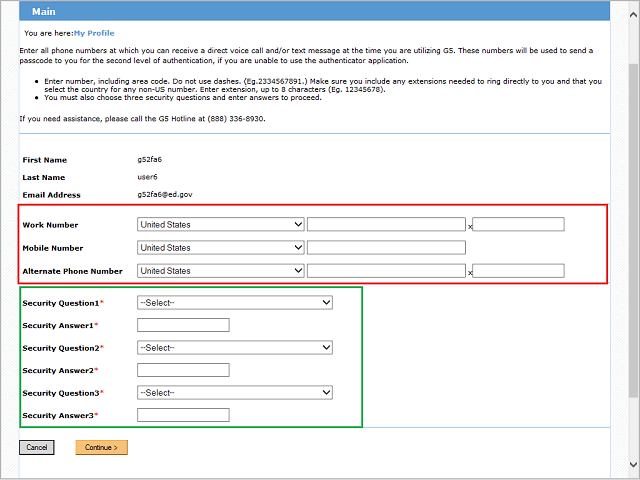
Task: Click the Alternate Phone Number input field
Action: tap(386, 271)
